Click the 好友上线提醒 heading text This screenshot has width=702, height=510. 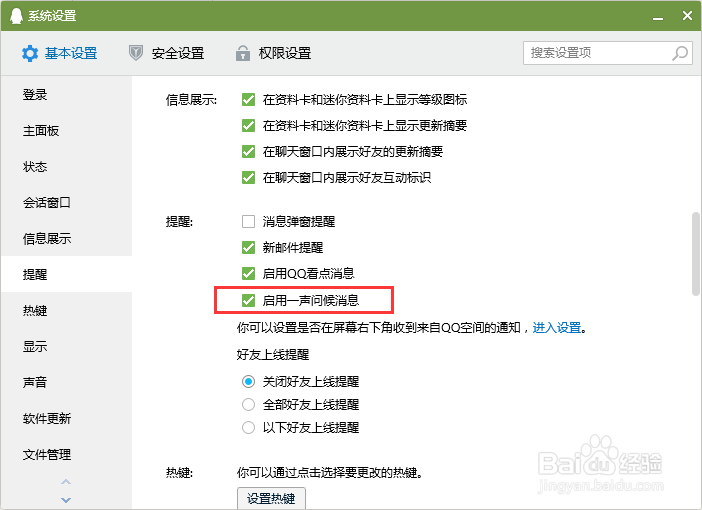click(273, 355)
